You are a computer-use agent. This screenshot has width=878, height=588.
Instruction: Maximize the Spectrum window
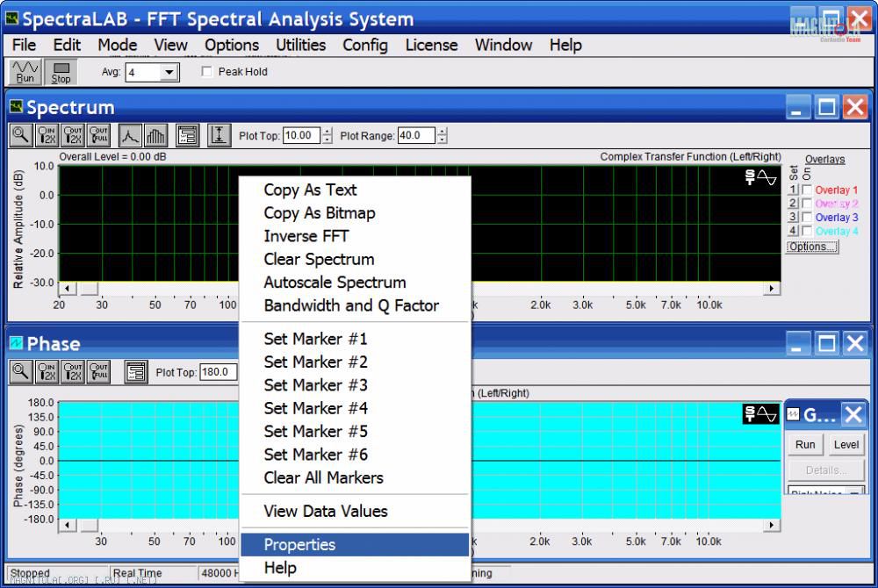[x=827, y=106]
